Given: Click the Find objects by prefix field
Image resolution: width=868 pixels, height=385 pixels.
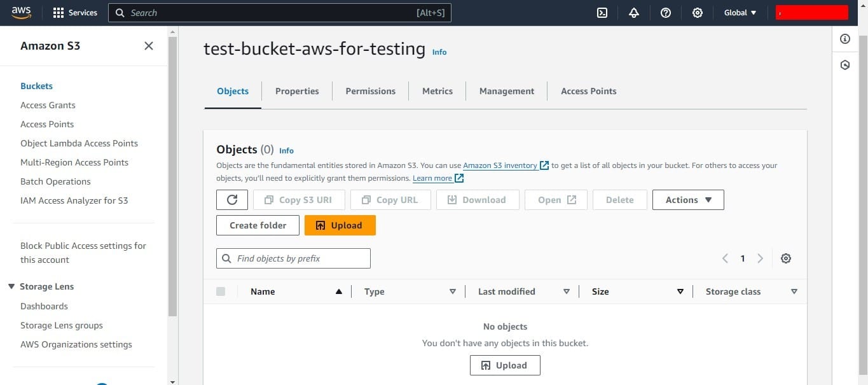Looking at the screenshot, I should [x=293, y=258].
